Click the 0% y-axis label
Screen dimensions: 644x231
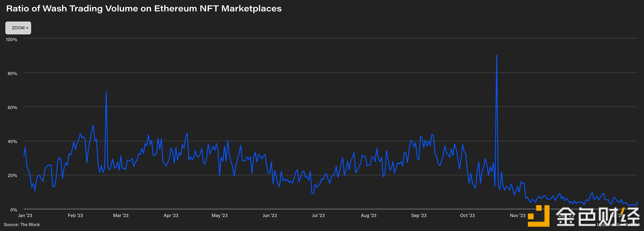click(x=14, y=210)
